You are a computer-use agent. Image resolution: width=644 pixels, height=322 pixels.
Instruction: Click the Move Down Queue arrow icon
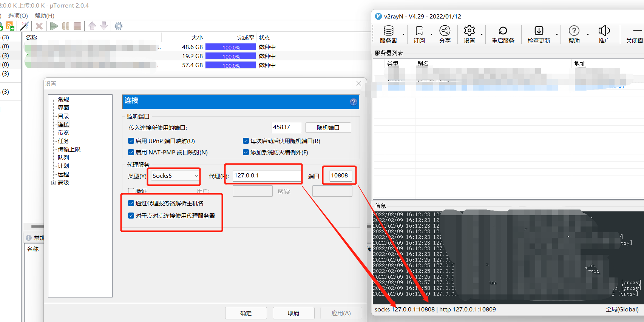click(104, 26)
